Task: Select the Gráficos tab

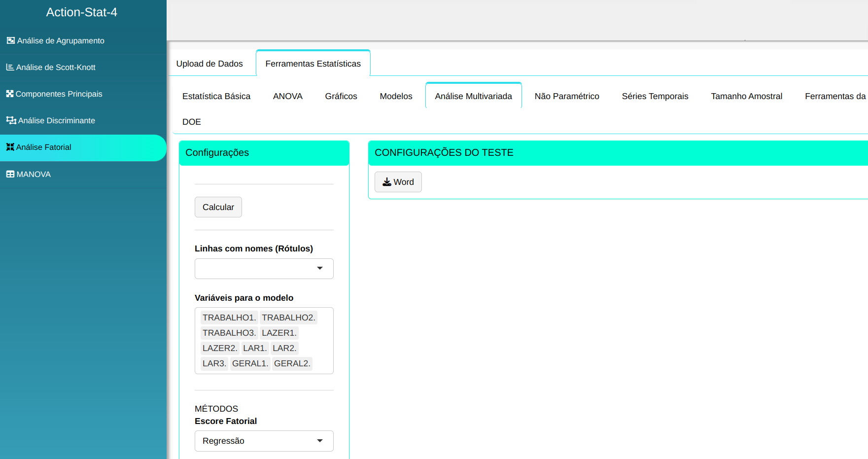Action: 341,96
